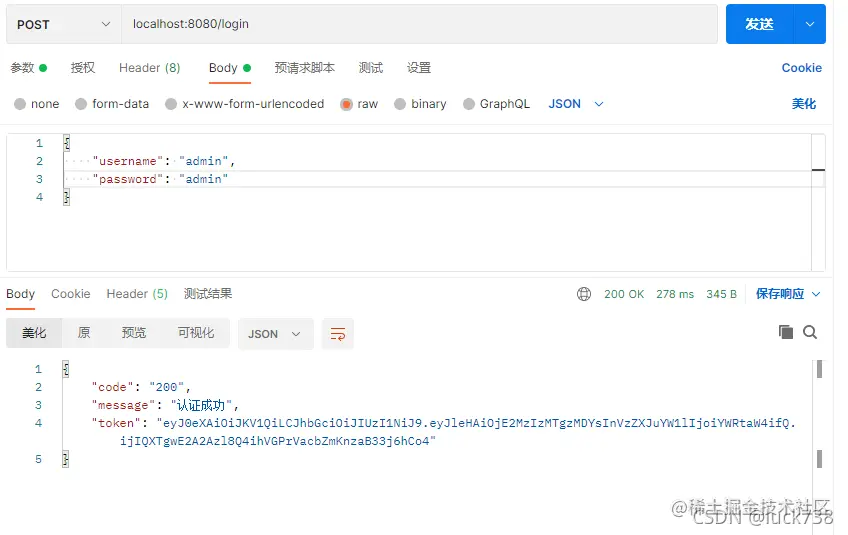Click the Cookie link at top right
This screenshot has height=535, width=848.
click(x=801, y=68)
